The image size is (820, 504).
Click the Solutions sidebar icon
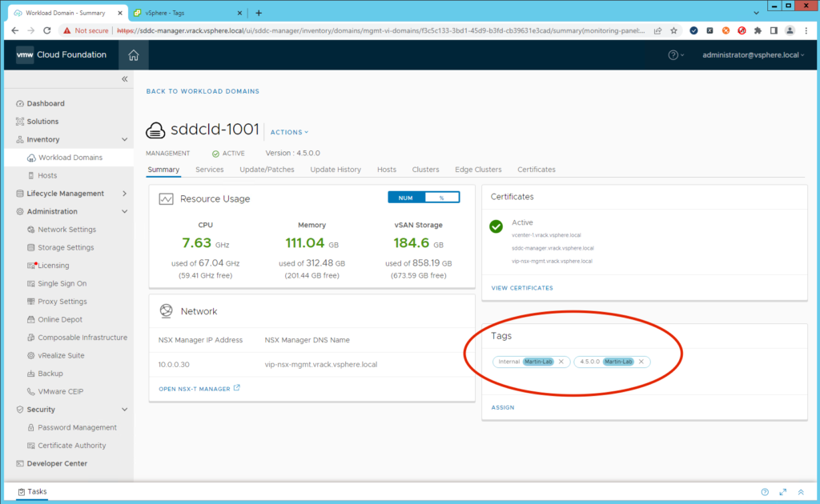coord(20,121)
